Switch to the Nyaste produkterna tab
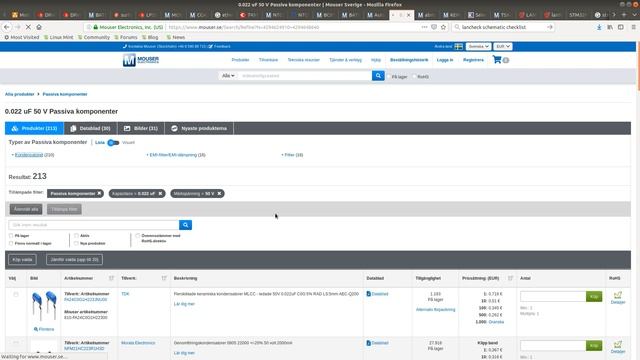Screen dimensions: 640x360 tap(199, 128)
